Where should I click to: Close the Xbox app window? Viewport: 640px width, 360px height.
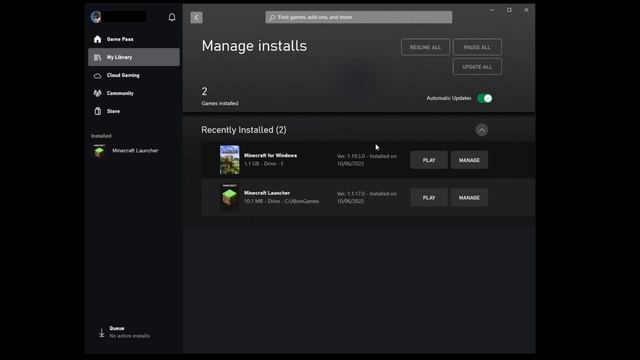[526, 10]
